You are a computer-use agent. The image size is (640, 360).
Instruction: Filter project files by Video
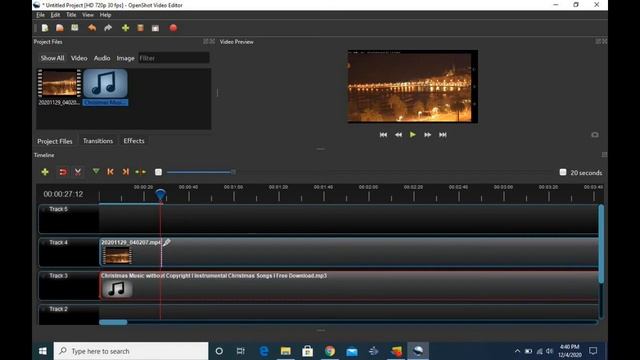tap(79, 58)
